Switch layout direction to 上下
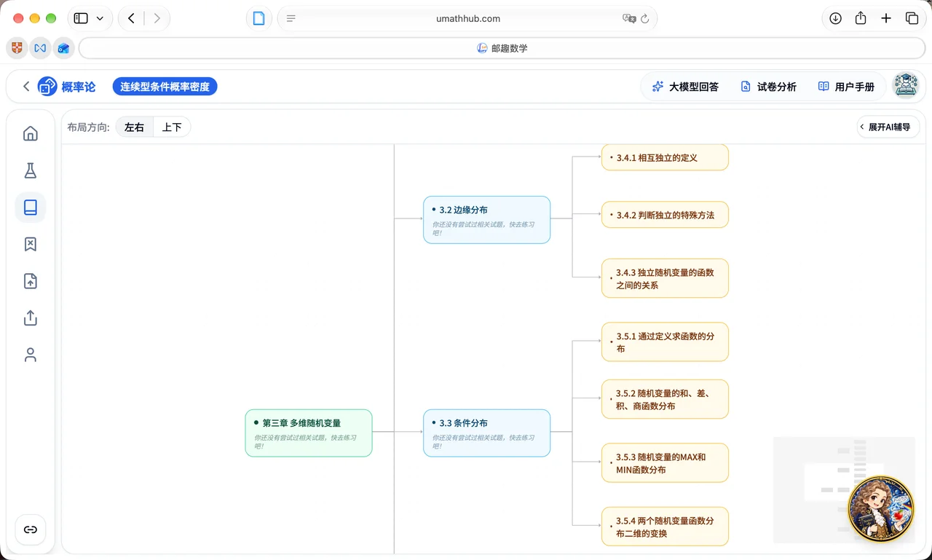The height and width of the screenshot is (560, 932). coord(172,127)
